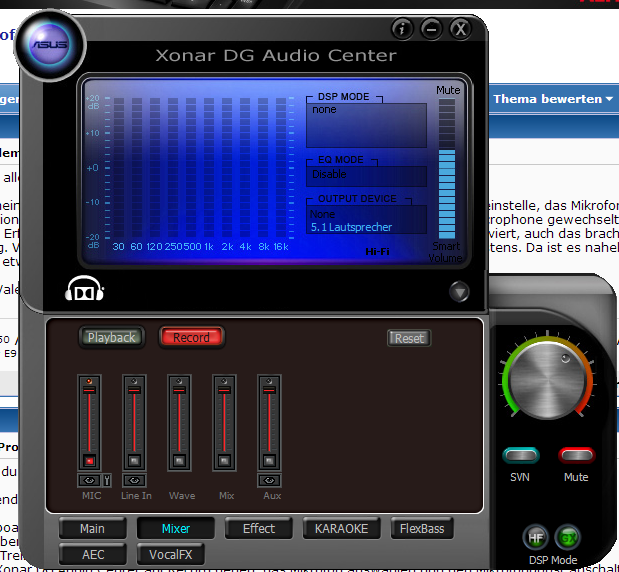The image size is (619, 572).
Task: Toggle MIC monitoring eye button
Action: 89,480
